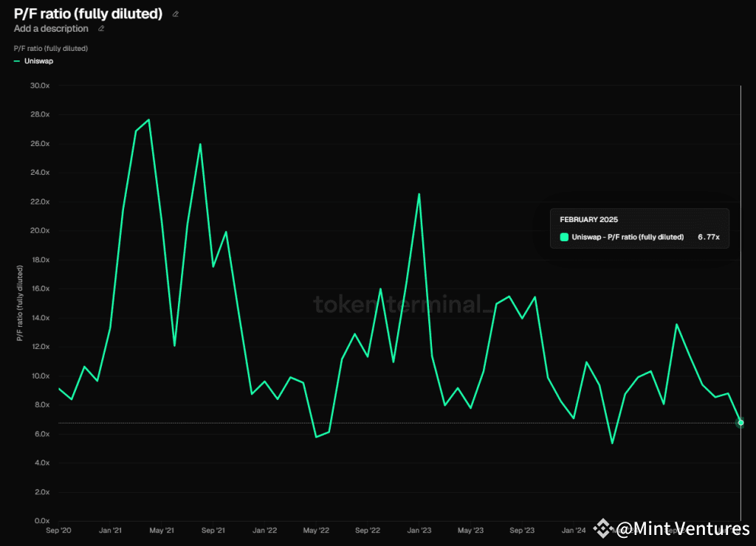The image size is (756, 546).
Task: Click the Sep '20 x-axis label
Action: click(x=58, y=531)
